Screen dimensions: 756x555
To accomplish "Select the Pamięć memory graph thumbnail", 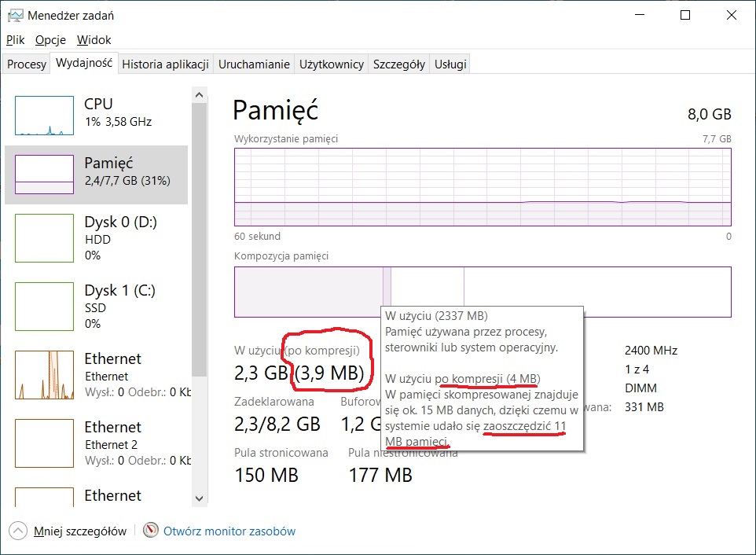I will click(44, 175).
